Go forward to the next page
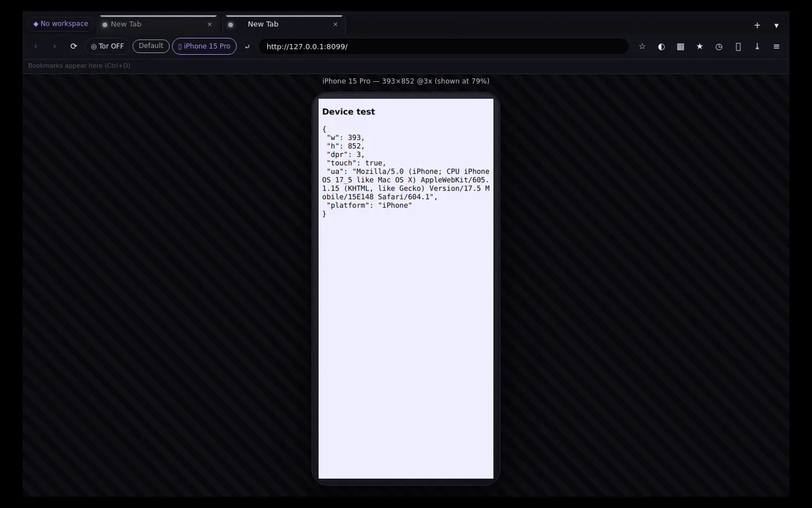The height and width of the screenshot is (508, 812). [x=55, y=46]
